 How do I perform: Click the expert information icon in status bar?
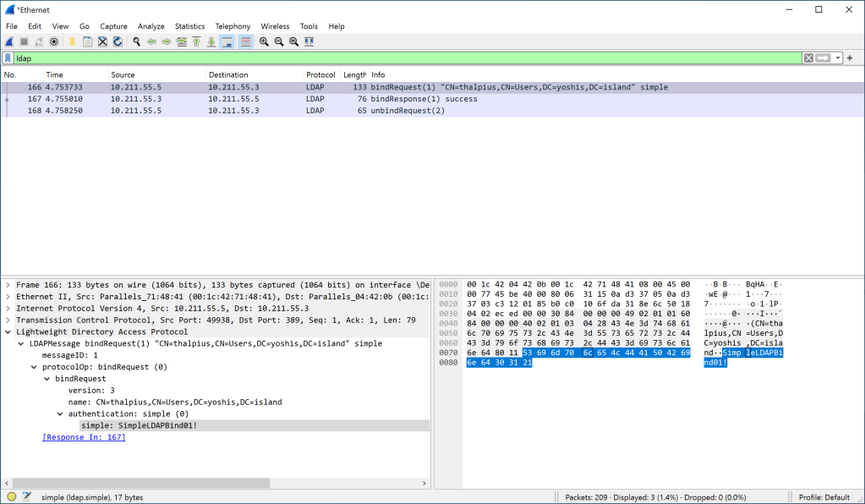click(14, 496)
